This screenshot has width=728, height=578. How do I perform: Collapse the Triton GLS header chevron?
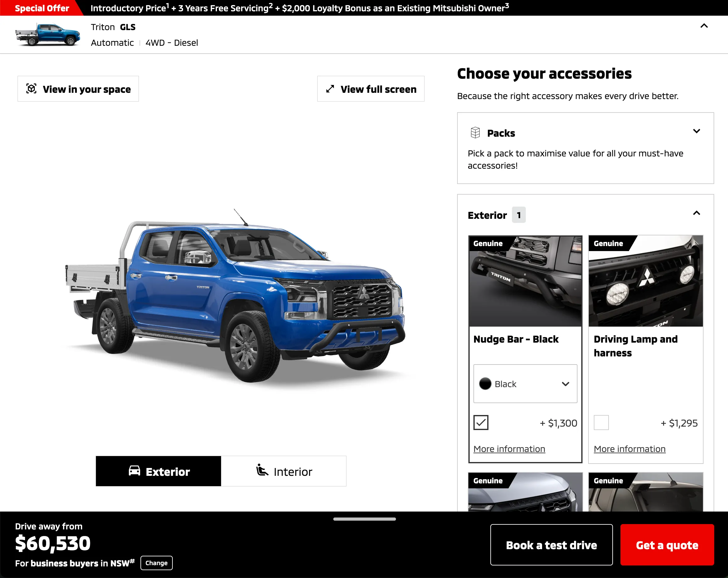tap(704, 26)
